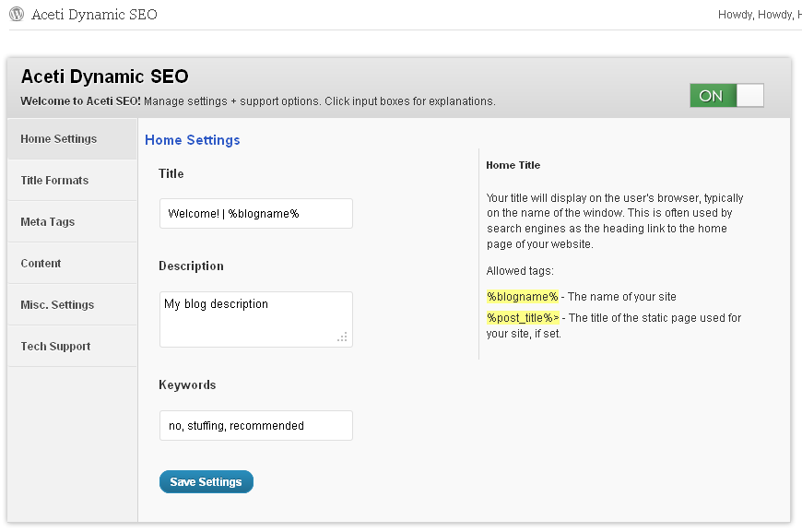Click the Save Settings button

[x=206, y=482]
